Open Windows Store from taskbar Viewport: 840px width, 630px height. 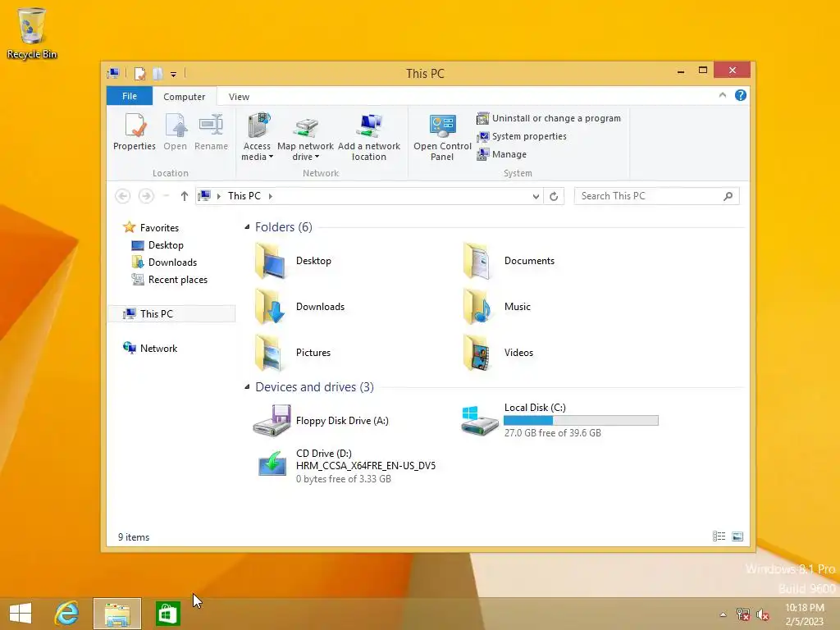(x=167, y=614)
